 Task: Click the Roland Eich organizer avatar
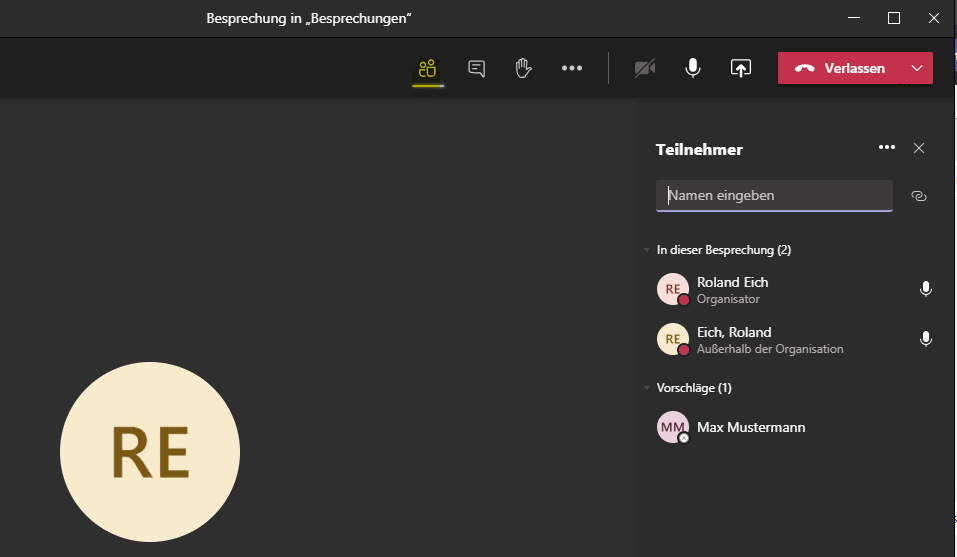pos(673,289)
